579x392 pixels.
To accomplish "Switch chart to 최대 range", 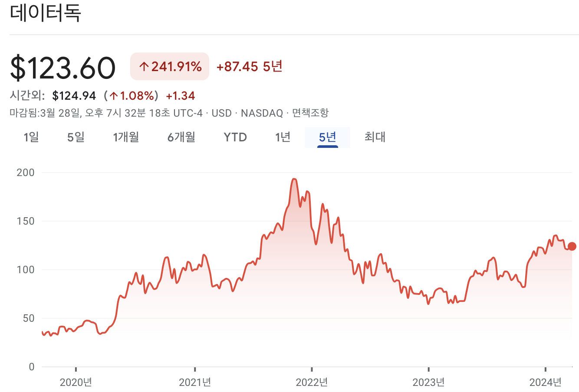I will (375, 137).
